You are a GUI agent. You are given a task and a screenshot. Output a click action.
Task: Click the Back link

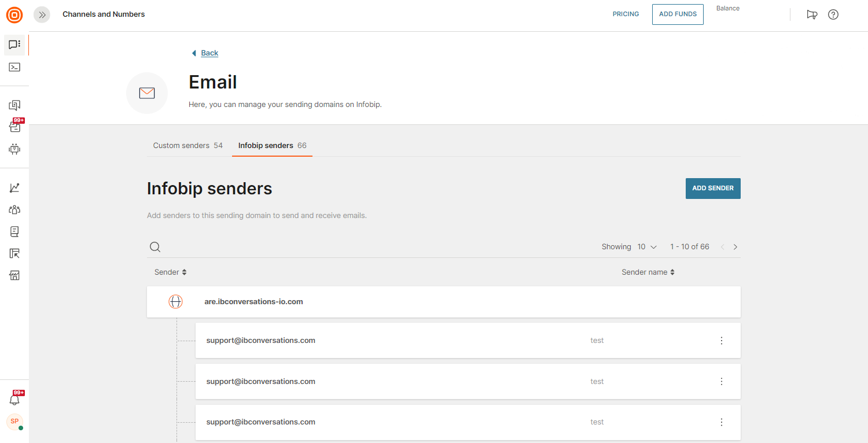(209, 53)
